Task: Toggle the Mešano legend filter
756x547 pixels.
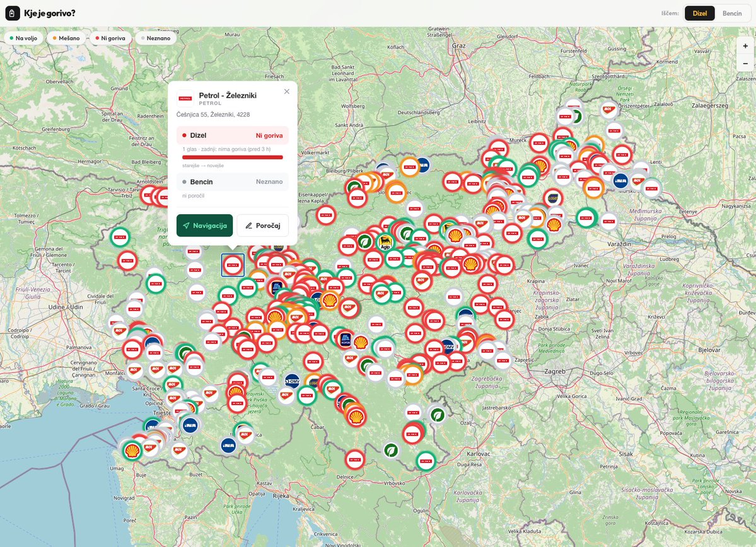Action: (66, 38)
